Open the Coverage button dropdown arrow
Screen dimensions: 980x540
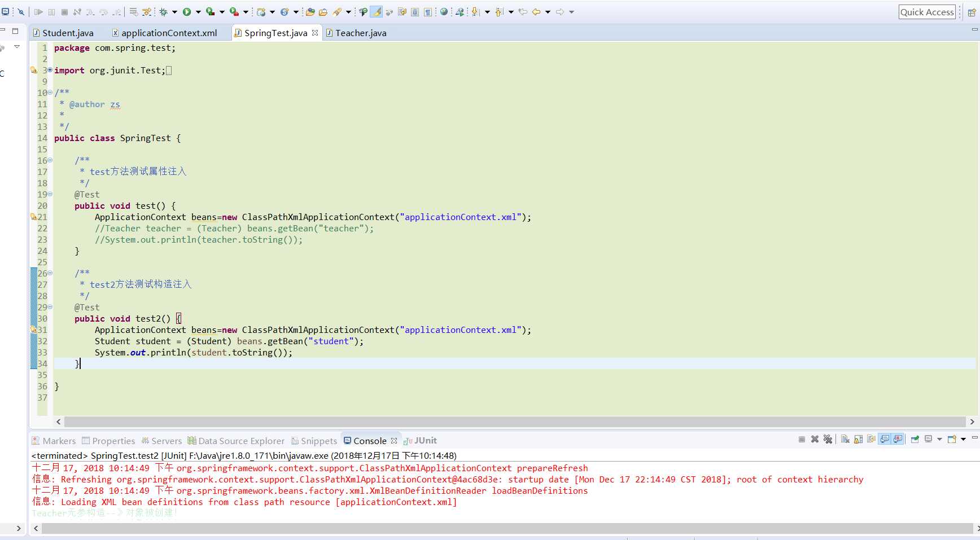click(x=222, y=12)
